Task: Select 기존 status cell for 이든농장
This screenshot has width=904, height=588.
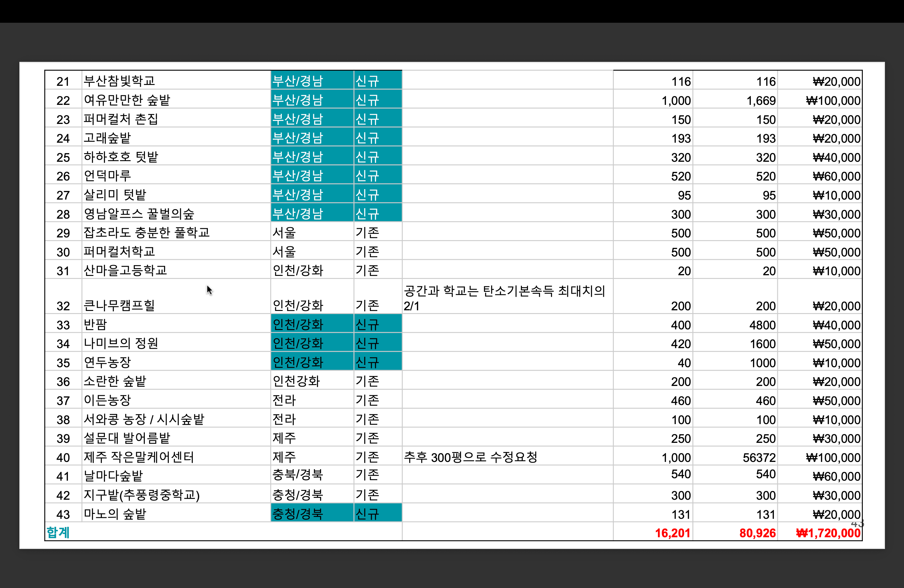Action: click(367, 400)
